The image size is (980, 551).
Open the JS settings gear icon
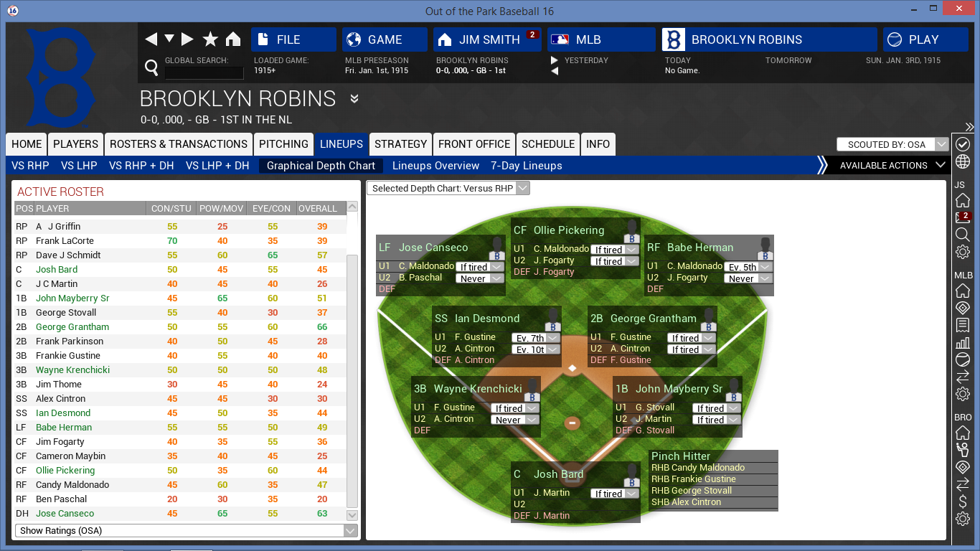(x=963, y=252)
